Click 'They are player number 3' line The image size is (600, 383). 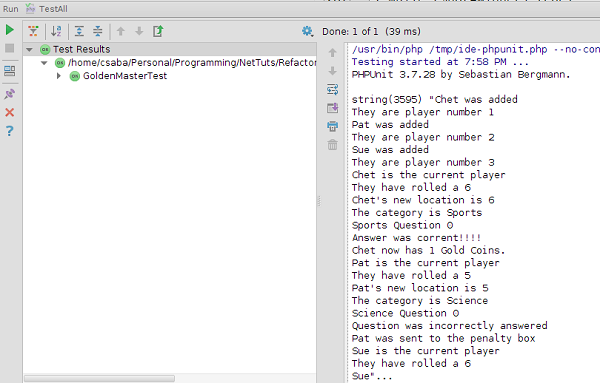(423, 163)
